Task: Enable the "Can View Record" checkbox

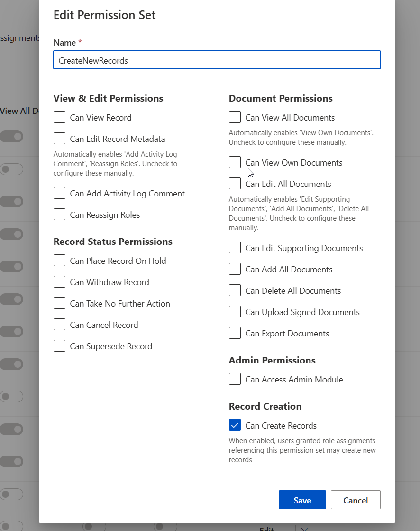Action: [59, 117]
